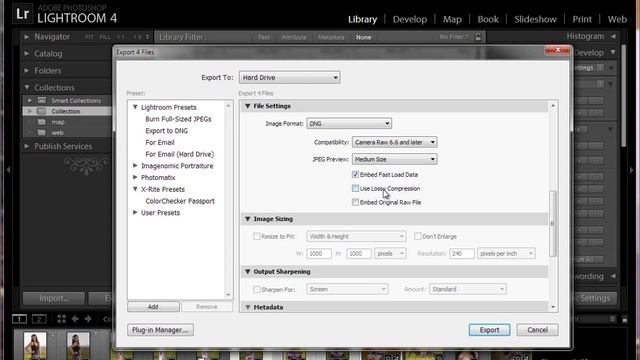Collapse the Image Sizing section
The height and width of the screenshot is (360, 640).
point(247,219)
